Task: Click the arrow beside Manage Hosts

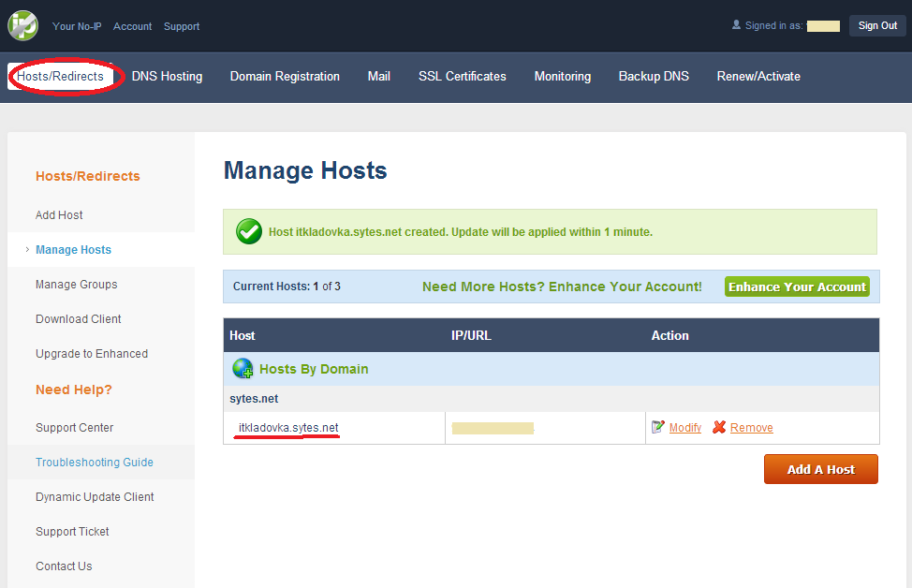Action: click(x=27, y=249)
